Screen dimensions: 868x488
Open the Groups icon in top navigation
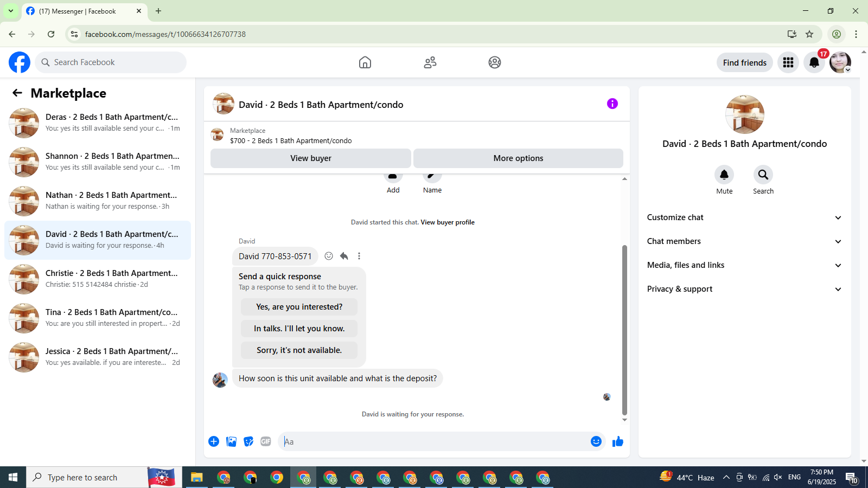click(495, 62)
